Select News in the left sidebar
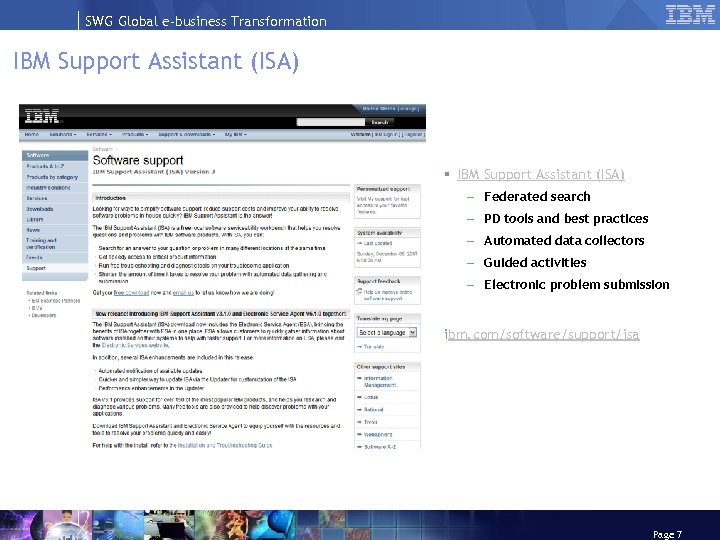720x540 pixels. [x=55, y=230]
